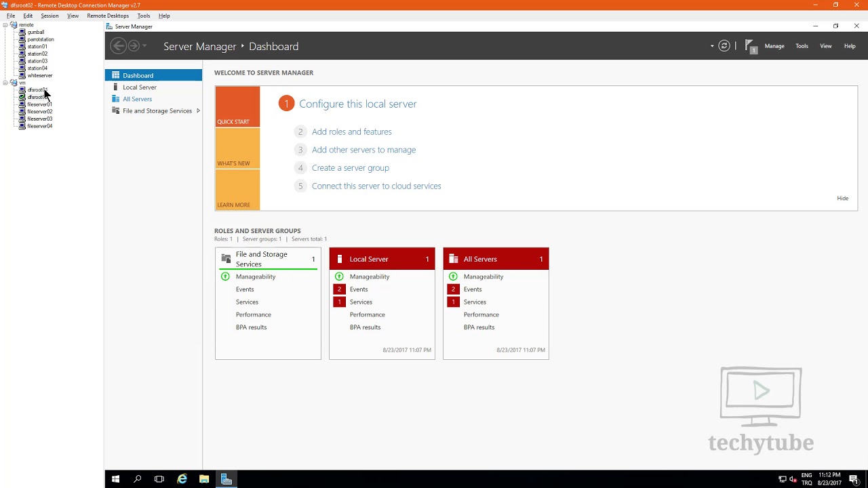Open the navigation history dropdown beside forward arrow
868x488 pixels.
144,46
